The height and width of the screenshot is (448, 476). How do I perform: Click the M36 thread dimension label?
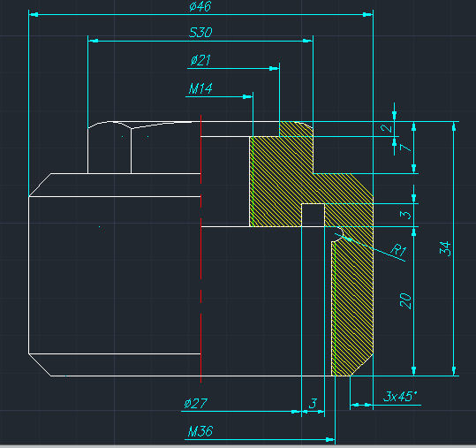pos(200,431)
